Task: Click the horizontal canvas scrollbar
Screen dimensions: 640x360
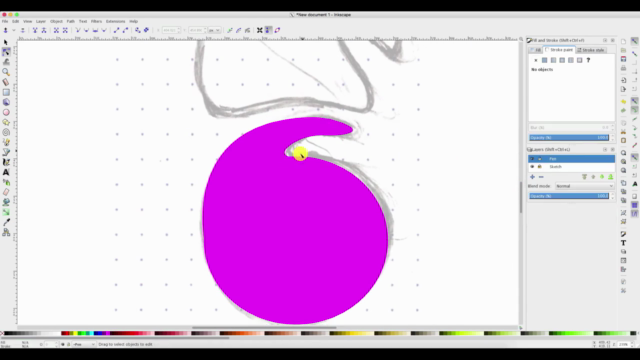Action: point(264,327)
